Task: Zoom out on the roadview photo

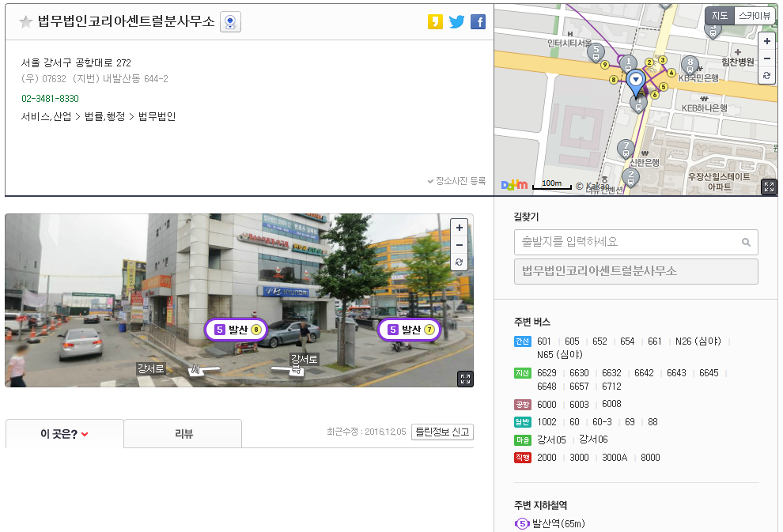Action: [460, 245]
